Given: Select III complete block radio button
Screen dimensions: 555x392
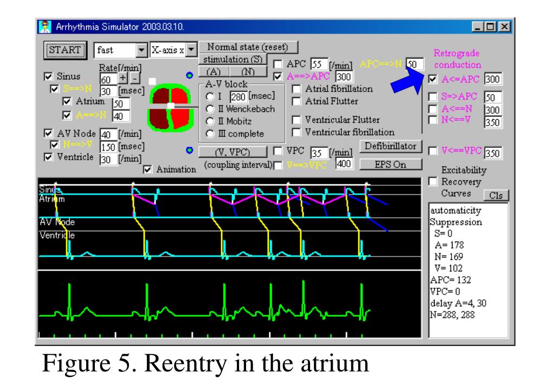Looking at the screenshot, I should pyautogui.click(x=210, y=134).
